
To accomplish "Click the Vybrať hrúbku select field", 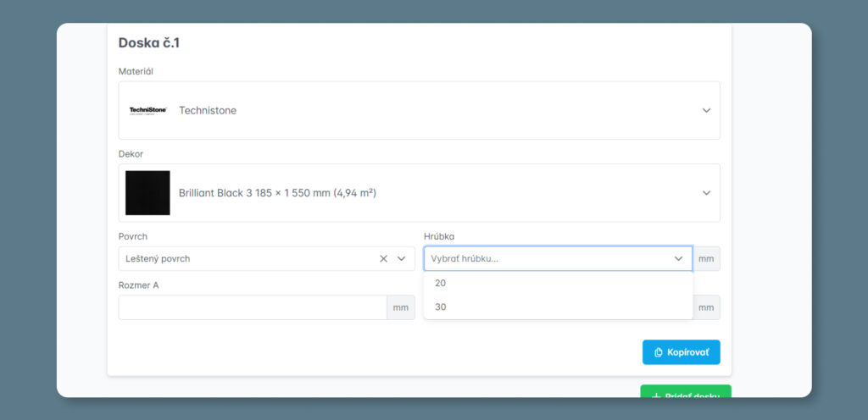I will [x=558, y=258].
